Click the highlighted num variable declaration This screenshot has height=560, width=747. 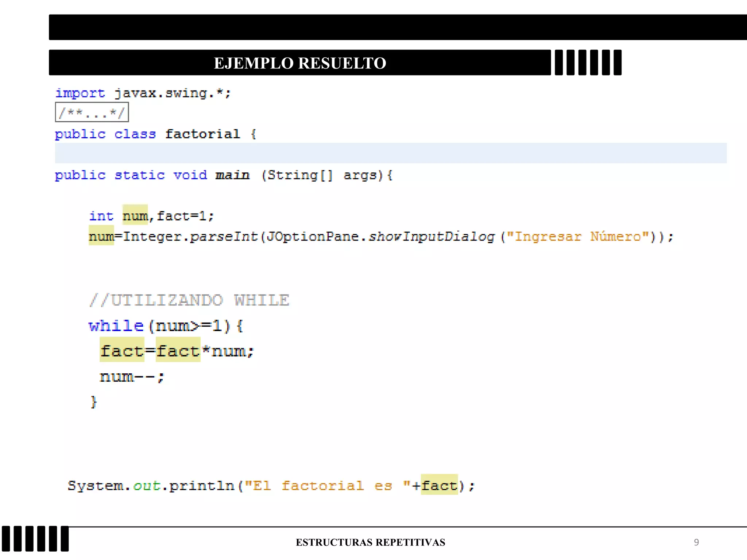(x=135, y=216)
